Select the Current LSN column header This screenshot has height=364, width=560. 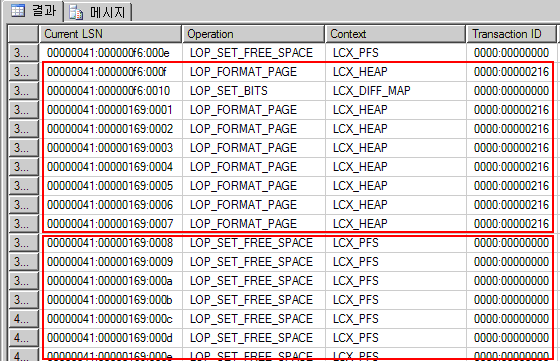[110, 34]
